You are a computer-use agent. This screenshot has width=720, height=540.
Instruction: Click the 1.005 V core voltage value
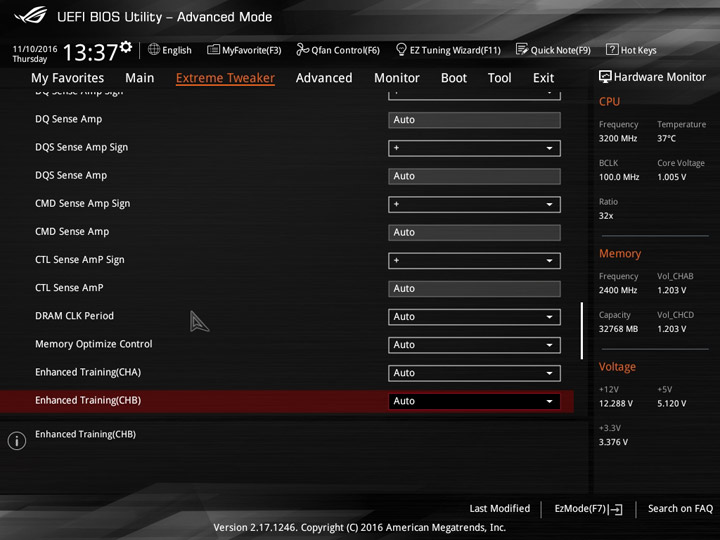click(672, 177)
